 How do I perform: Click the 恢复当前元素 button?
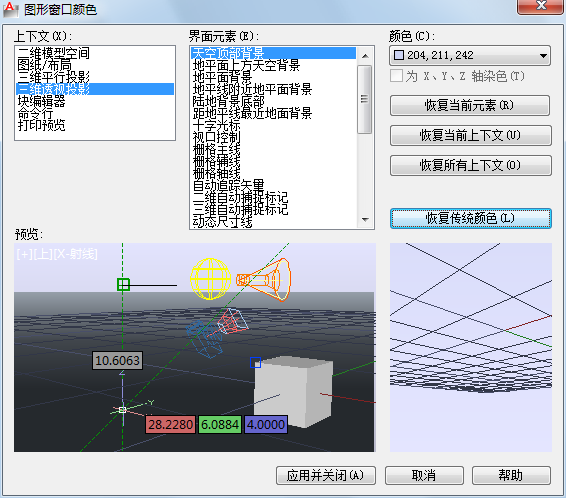(470, 105)
